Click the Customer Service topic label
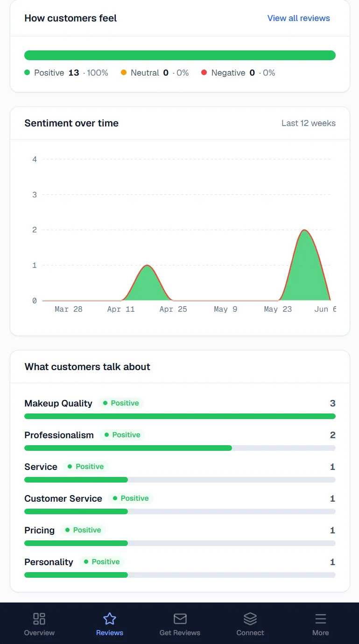Screen dimensions: 359x644 (x=63, y=498)
